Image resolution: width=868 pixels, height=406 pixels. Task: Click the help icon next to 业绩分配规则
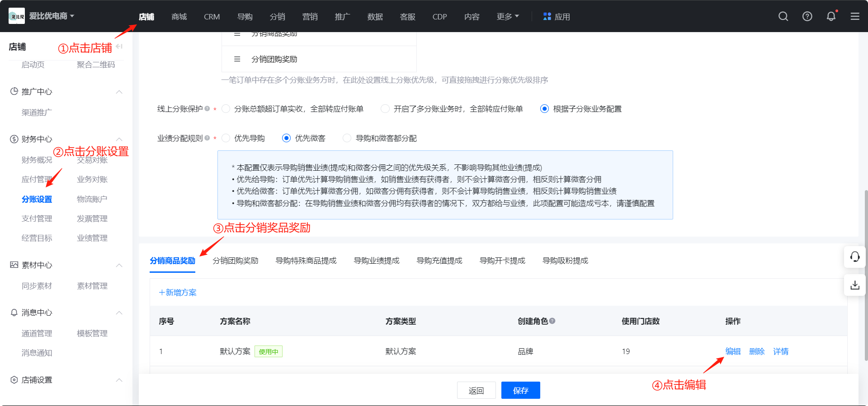click(207, 138)
